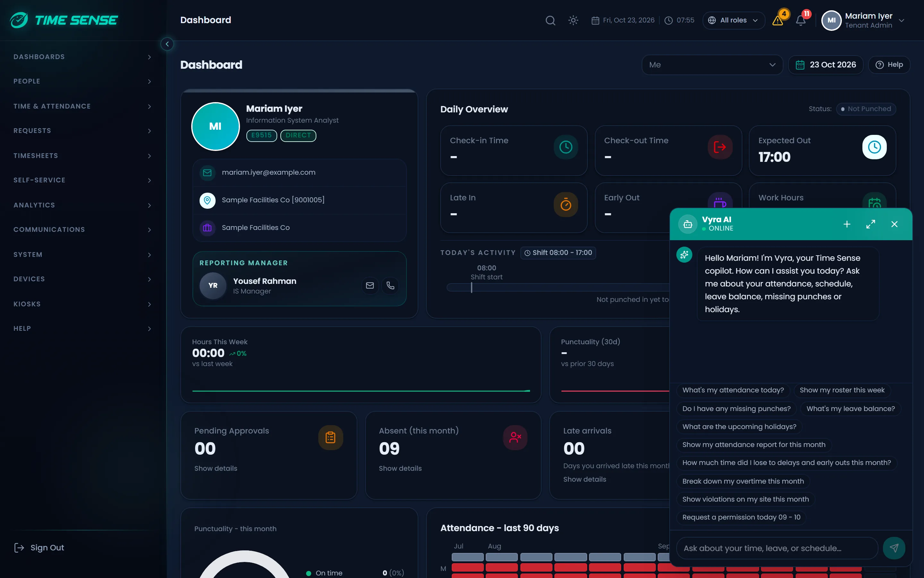Email reporting manager Yousef Rahman
Image resolution: width=924 pixels, height=578 pixels.
pyautogui.click(x=370, y=285)
